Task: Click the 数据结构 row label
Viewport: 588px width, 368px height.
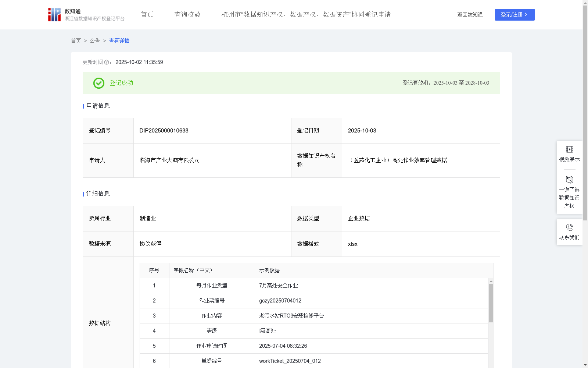Action: click(x=100, y=323)
